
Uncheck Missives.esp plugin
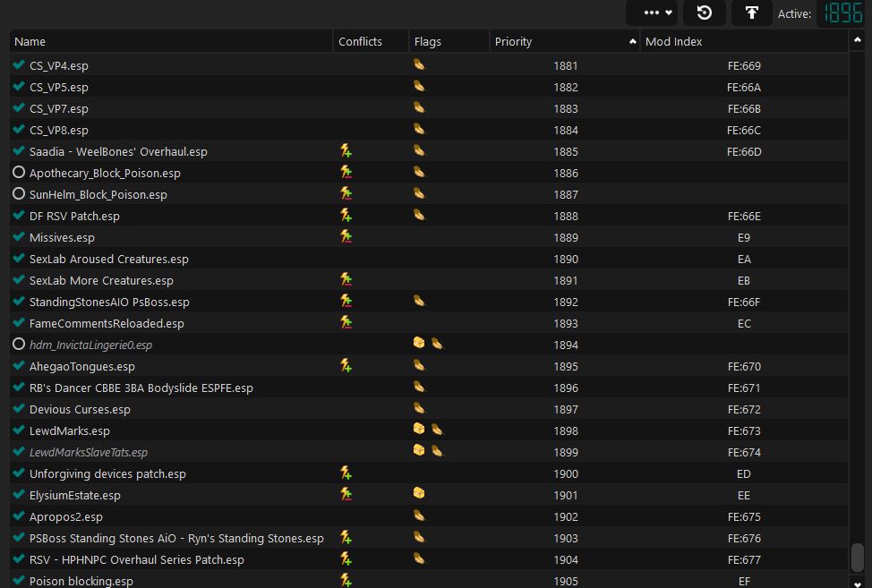click(x=18, y=237)
